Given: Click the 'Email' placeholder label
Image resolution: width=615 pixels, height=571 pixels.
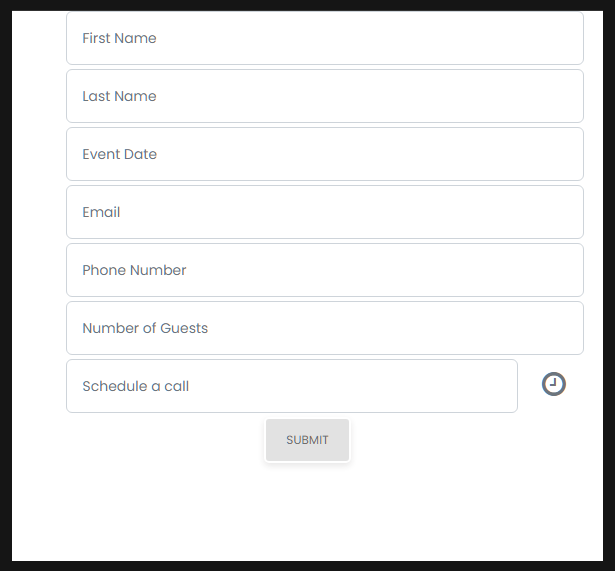Looking at the screenshot, I should (x=101, y=212).
